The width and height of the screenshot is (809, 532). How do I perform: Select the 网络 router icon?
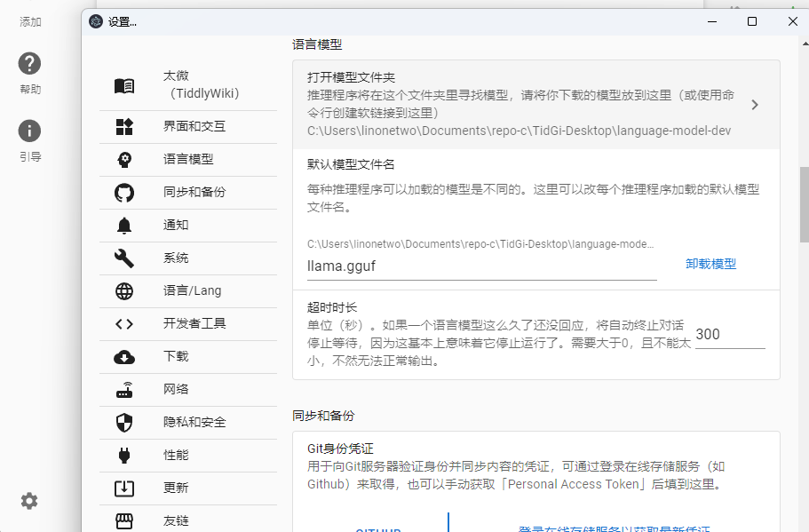124,390
